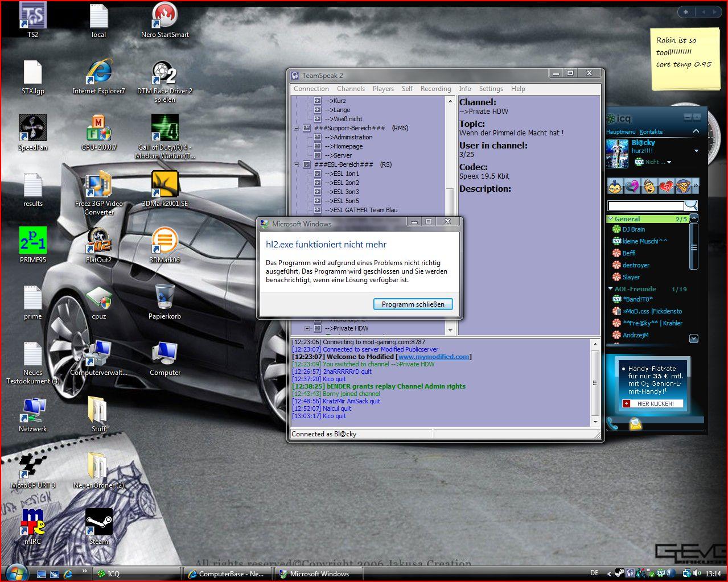Click ICQ search magnifier icon
Image resolution: width=728 pixels, height=582 pixels.
click(691, 205)
